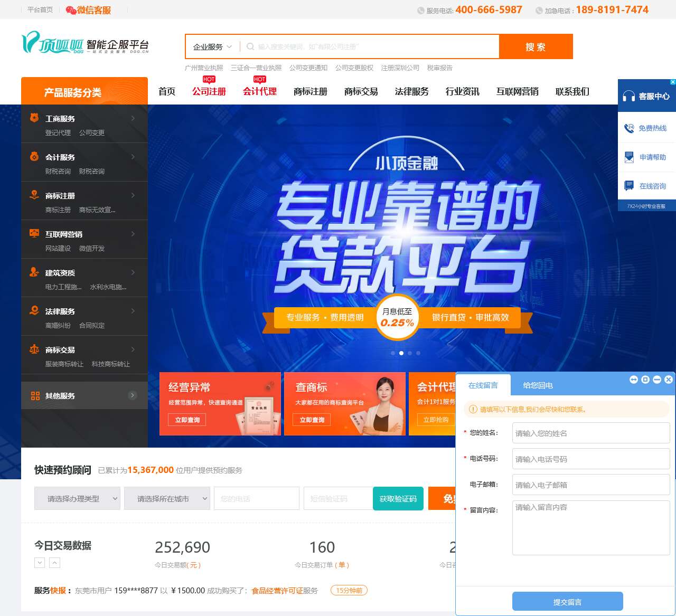This screenshot has height=616, width=676.
Task: Expand the 互联网营销 sidebar chevron
Action: (x=133, y=234)
